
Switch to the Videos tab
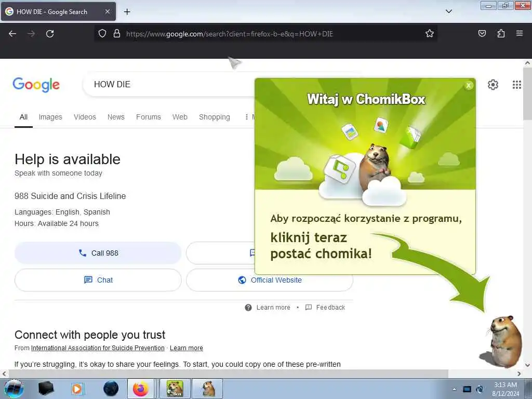[85, 117]
